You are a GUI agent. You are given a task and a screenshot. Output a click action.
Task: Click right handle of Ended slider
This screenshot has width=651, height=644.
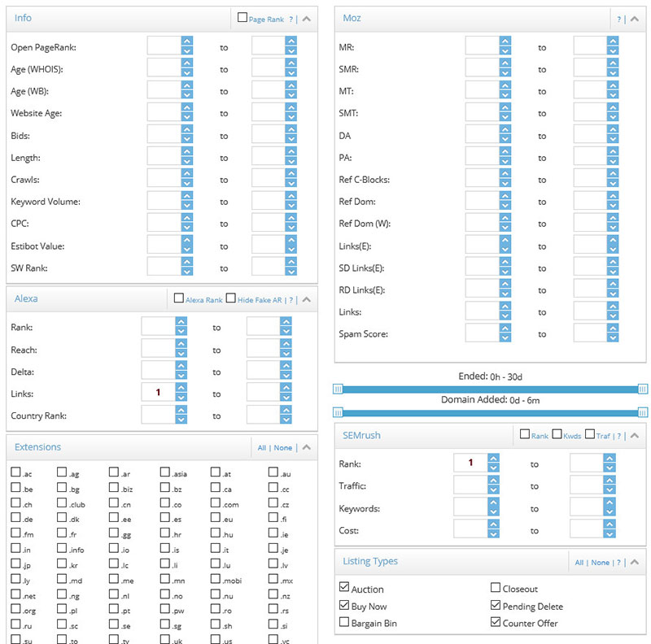[643, 389]
